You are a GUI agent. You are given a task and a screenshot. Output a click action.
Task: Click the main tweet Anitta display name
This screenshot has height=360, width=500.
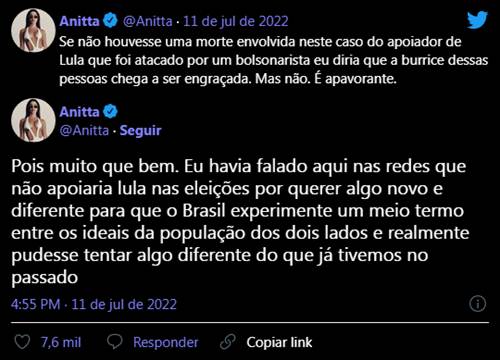(79, 112)
